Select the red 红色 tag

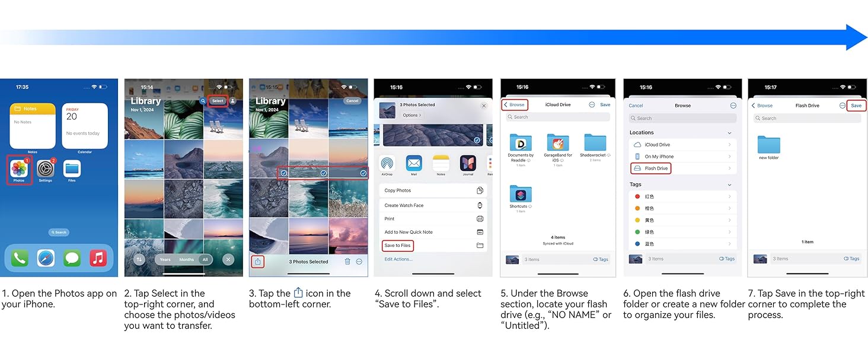click(x=682, y=196)
